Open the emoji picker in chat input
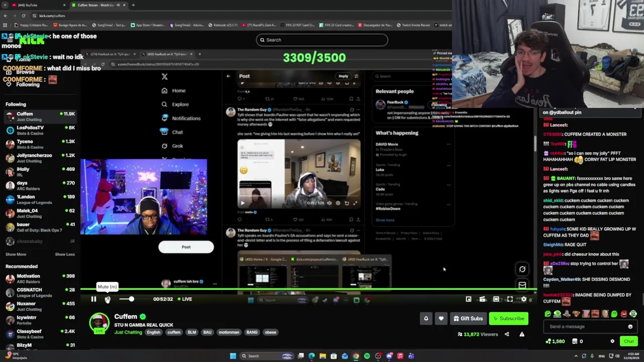Image resolution: width=644 pixels, height=362 pixels. 630,327
